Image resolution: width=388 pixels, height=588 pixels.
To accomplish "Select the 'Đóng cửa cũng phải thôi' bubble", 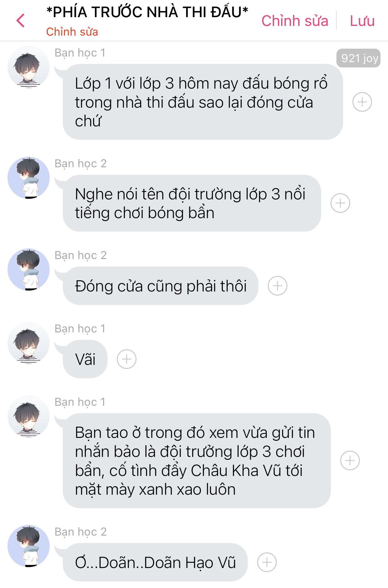I will click(161, 286).
